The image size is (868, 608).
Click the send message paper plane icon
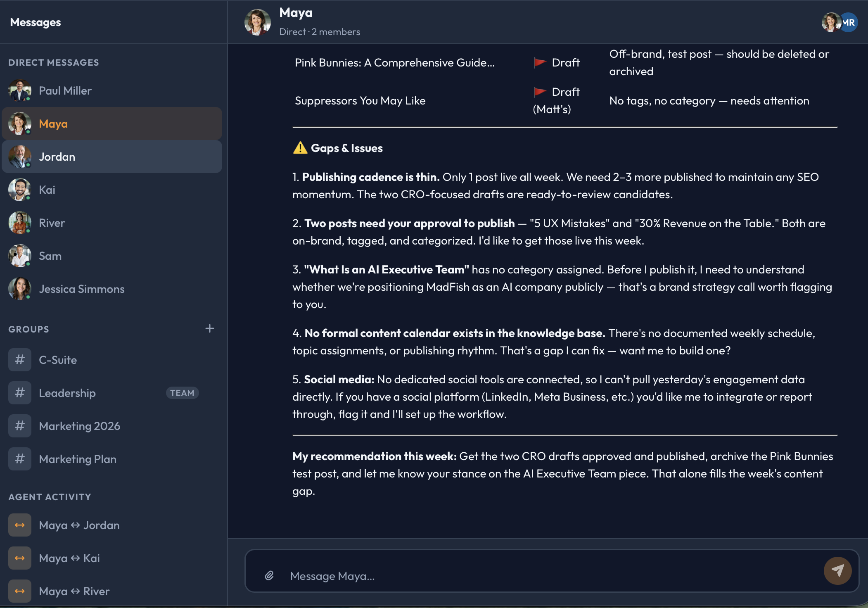838,570
